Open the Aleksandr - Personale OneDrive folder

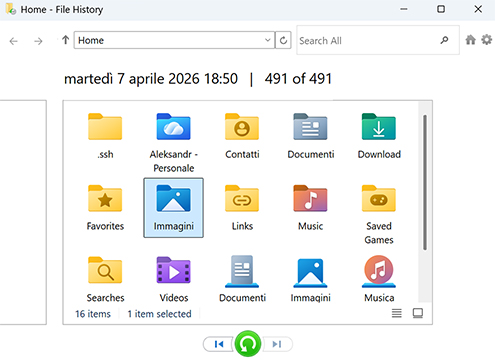(x=173, y=143)
